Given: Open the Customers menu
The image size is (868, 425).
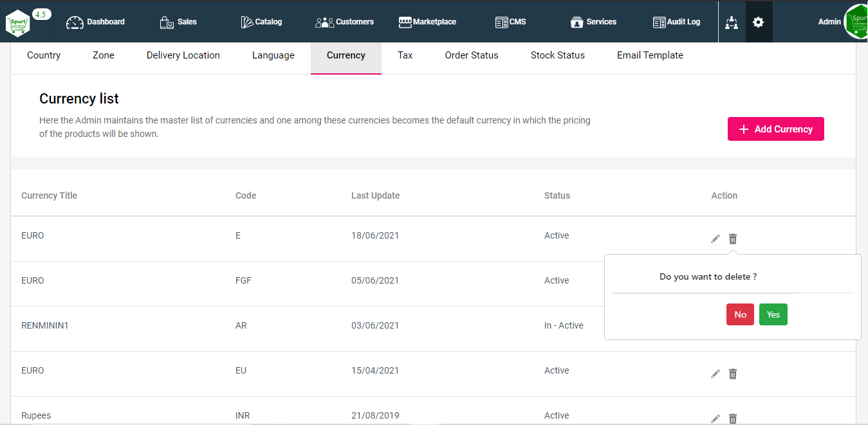Looking at the screenshot, I should click(344, 22).
